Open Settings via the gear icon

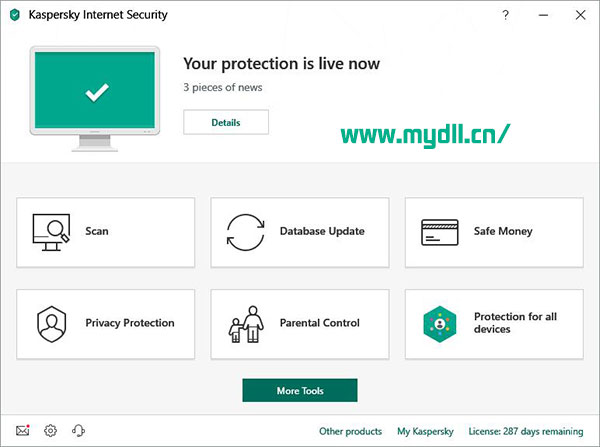[x=50, y=431]
